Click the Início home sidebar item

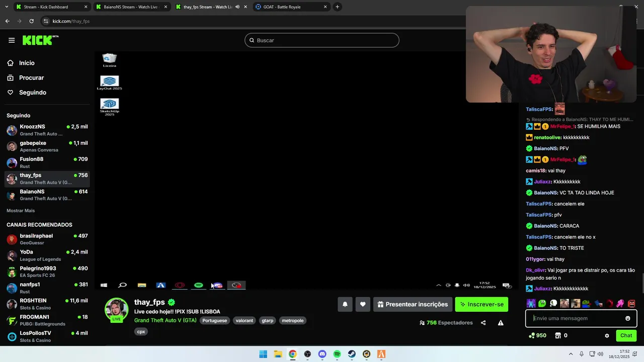(x=27, y=63)
